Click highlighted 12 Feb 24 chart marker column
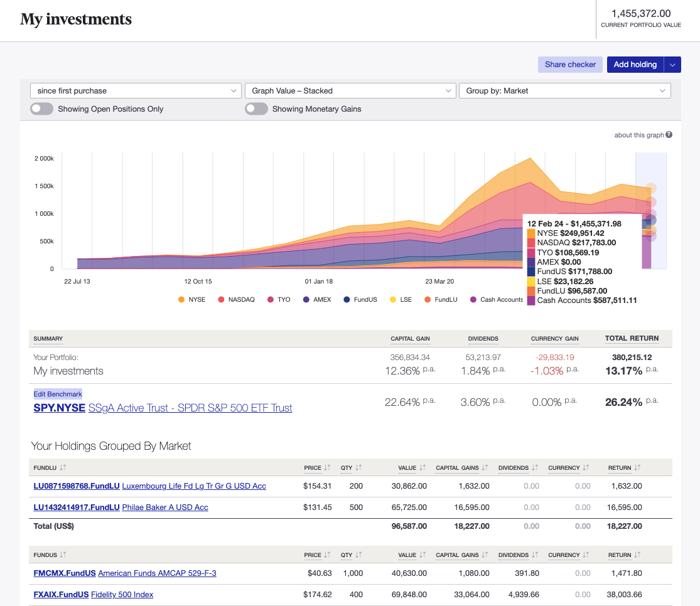Image resolution: width=700 pixels, height=606 pixels. [x=651, y=211]
